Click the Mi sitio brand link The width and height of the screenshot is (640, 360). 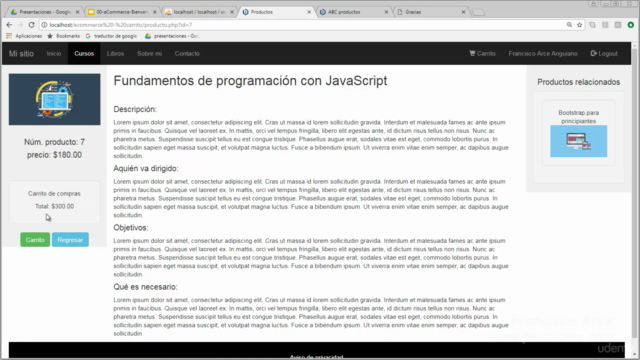(x=21, y=53)
